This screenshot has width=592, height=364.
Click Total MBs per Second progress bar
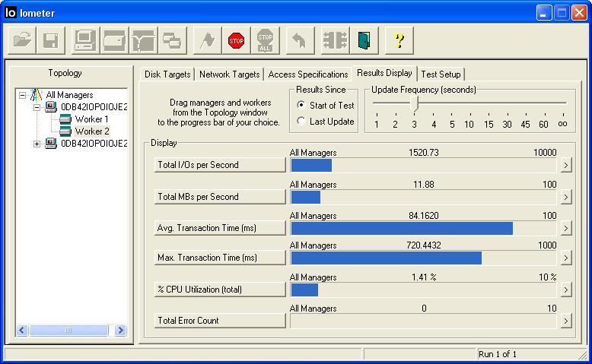point(424,197)
